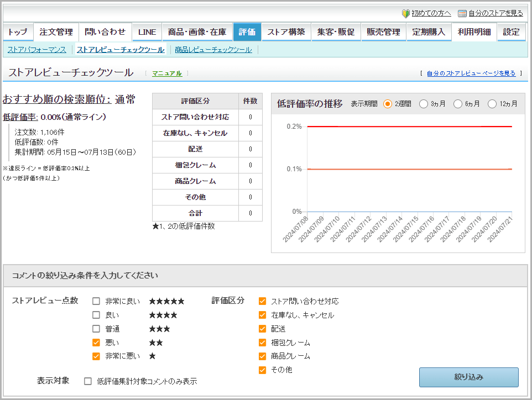Uncheck 配送 filter checkbox
Image resolution: width=532 pixels, height=400 pixels.
262,329
